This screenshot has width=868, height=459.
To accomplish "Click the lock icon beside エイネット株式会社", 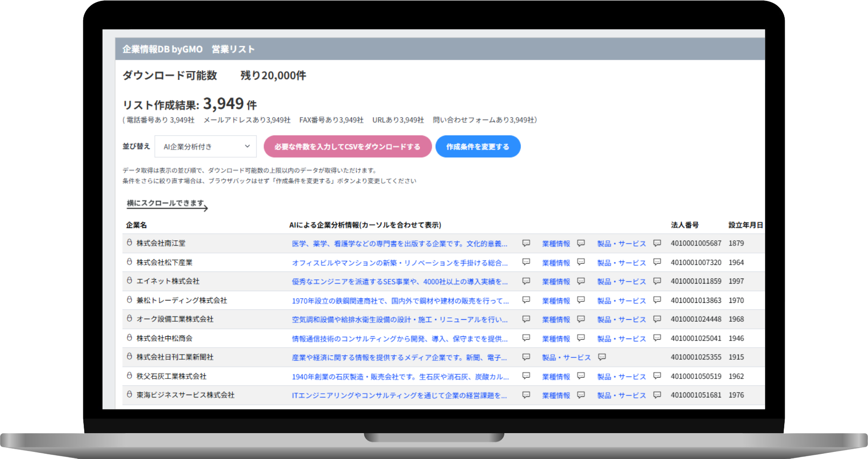I will click(129, 281).
